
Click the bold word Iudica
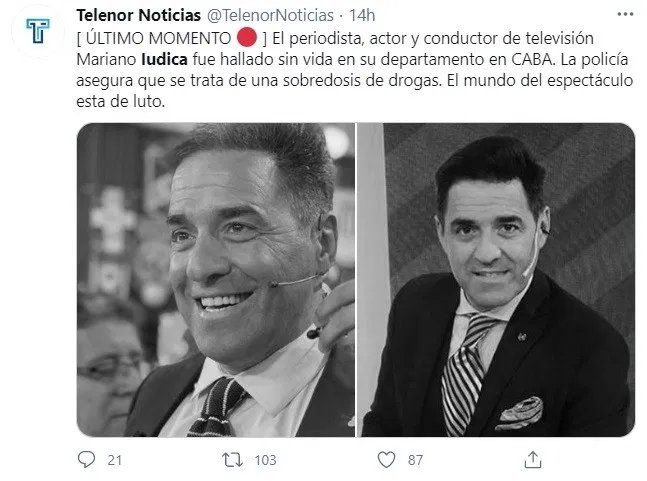(x=164, y=59)
